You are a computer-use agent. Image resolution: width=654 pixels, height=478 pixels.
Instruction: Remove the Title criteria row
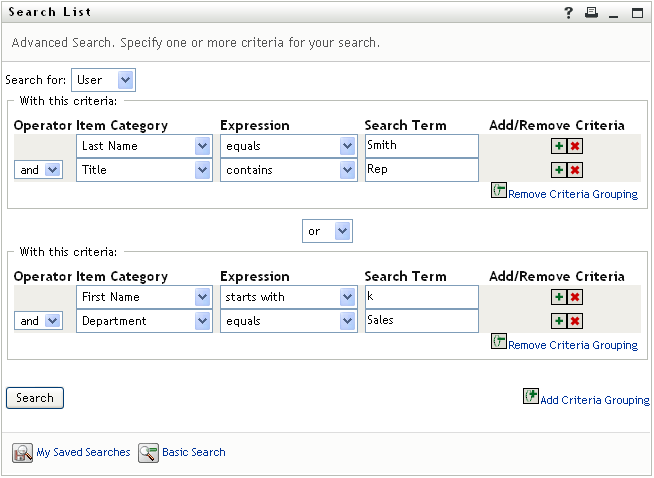(x=575, y=170)
